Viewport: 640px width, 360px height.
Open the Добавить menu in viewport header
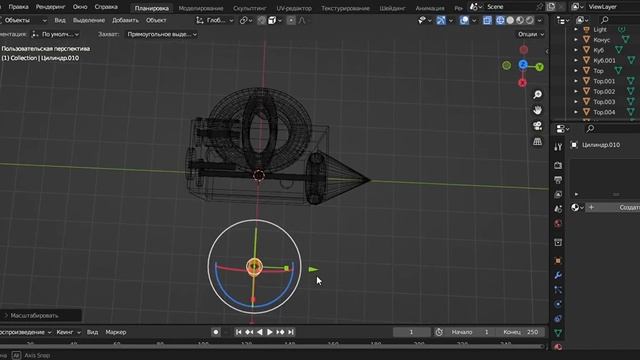[x=125, y=20]
